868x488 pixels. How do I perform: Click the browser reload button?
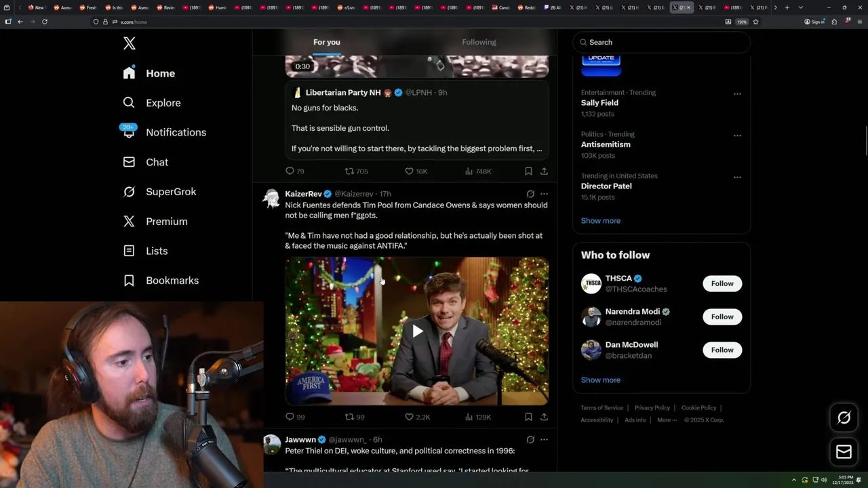tap(45, 22)
